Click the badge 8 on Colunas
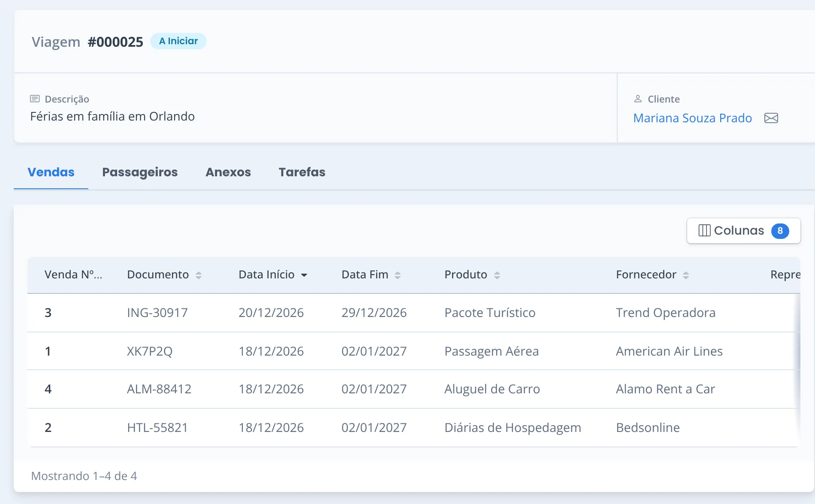 pos(780,231)
